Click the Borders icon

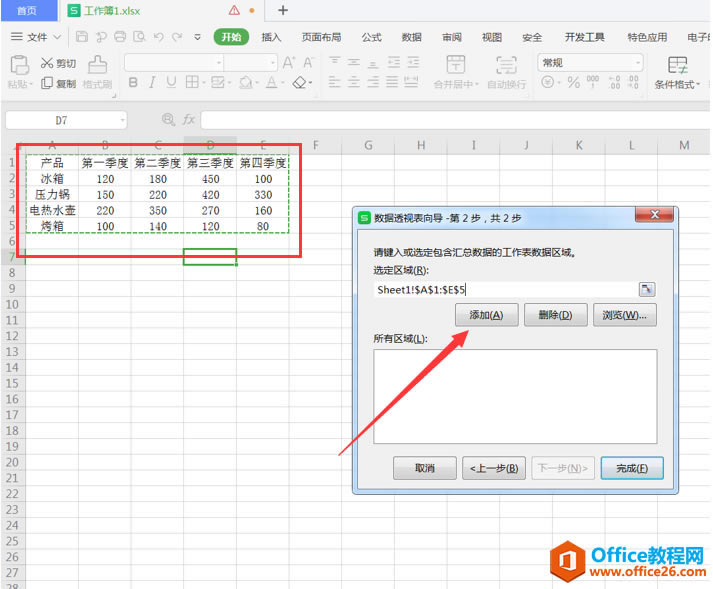click(x=192, y=82)
